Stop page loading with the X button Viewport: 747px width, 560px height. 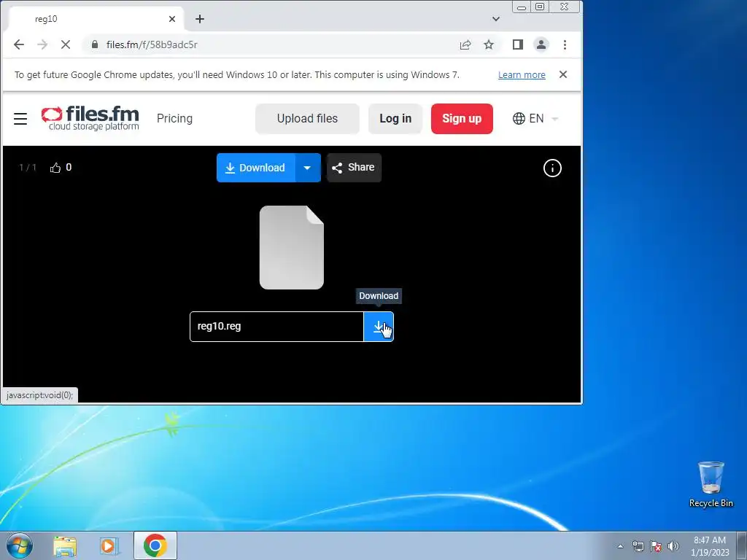click(x=66, y=44)
